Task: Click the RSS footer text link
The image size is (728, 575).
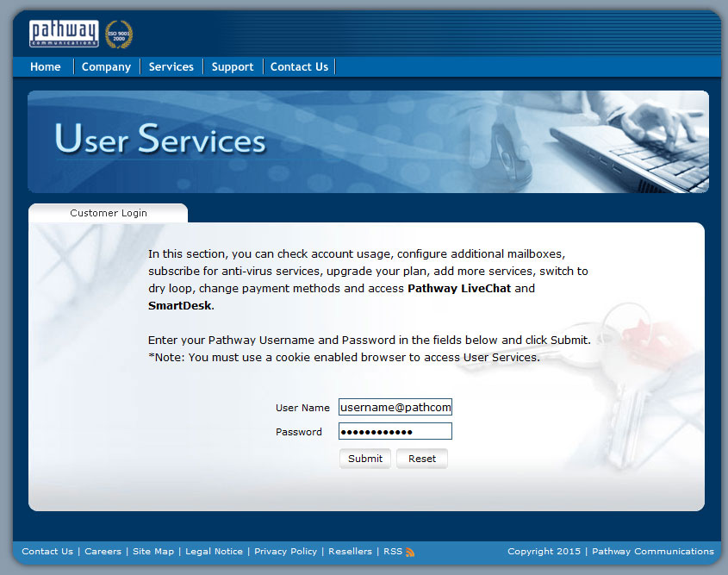Action: 393,552
